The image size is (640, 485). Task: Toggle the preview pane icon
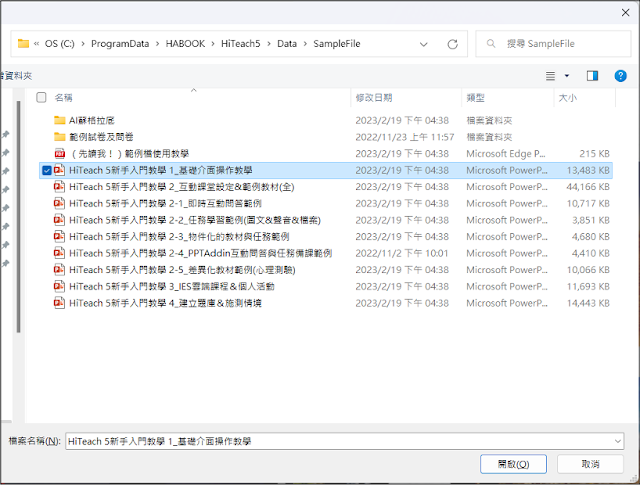click(x=592, y=76)
